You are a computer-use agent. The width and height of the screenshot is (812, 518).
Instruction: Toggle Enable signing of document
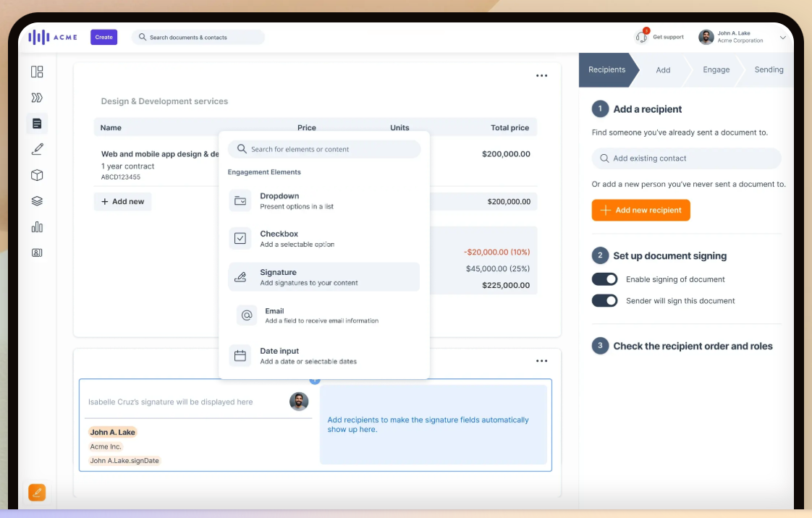point(605,279)
